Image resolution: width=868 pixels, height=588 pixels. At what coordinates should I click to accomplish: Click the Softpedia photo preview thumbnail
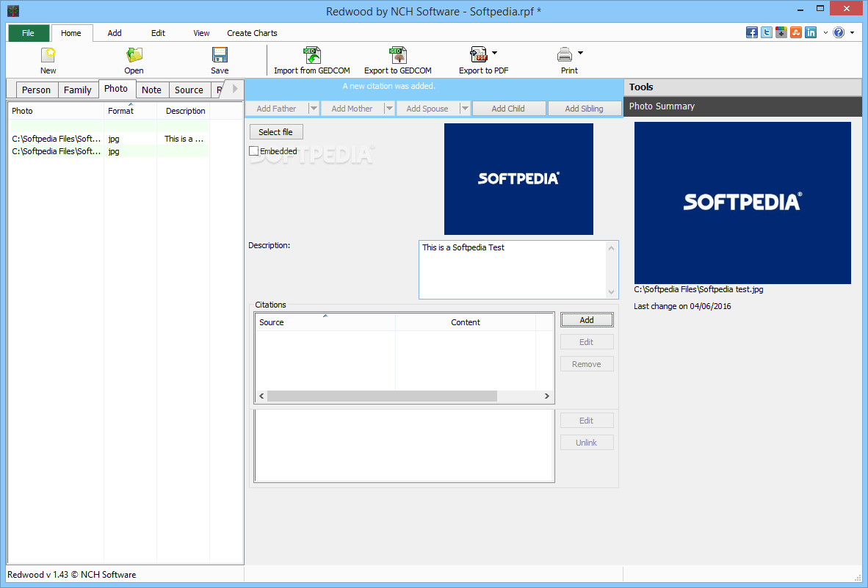pos(518,179)
